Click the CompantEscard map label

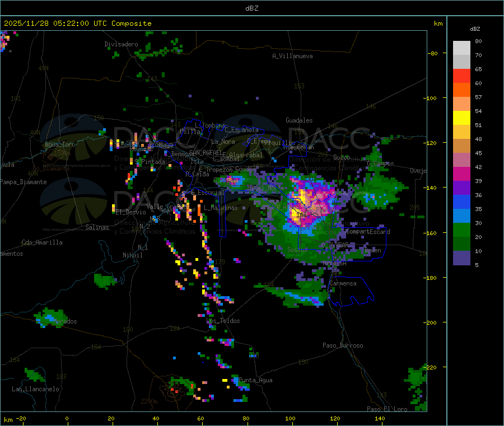[x=368, y=232]
